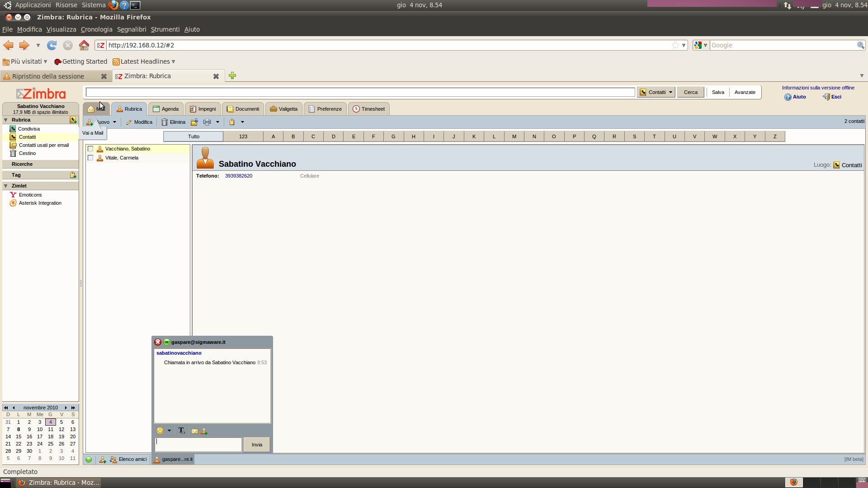
Task: Open the Latest Headlines dropdown
Action: (x=144, y=61)
